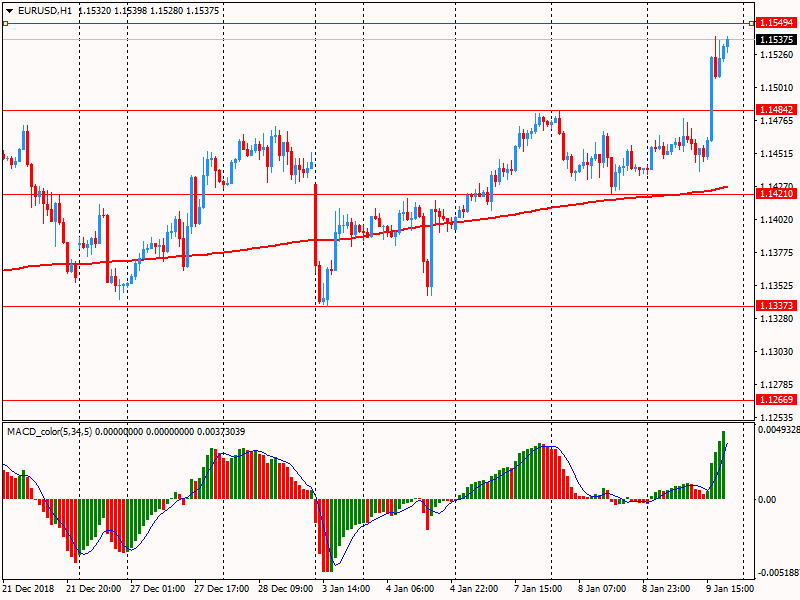This screenshot has width=800, height=600.
Task: Click the 4 Jan 06:00 time label
Action: coord(410,589)
